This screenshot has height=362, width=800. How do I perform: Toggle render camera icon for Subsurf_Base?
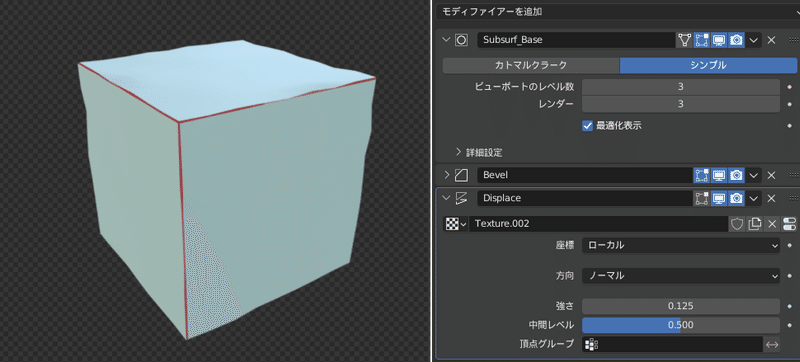[x=736, y=40]
